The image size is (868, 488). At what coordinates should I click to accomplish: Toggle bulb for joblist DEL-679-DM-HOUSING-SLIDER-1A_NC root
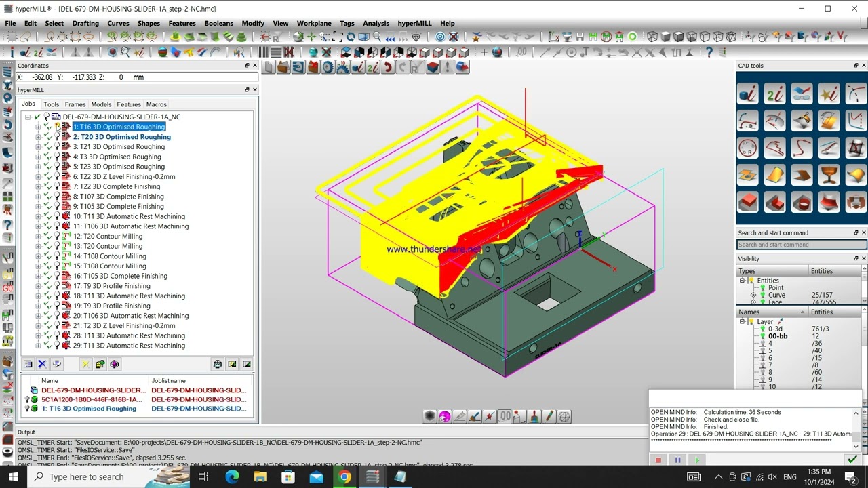(x=47, y=117)
